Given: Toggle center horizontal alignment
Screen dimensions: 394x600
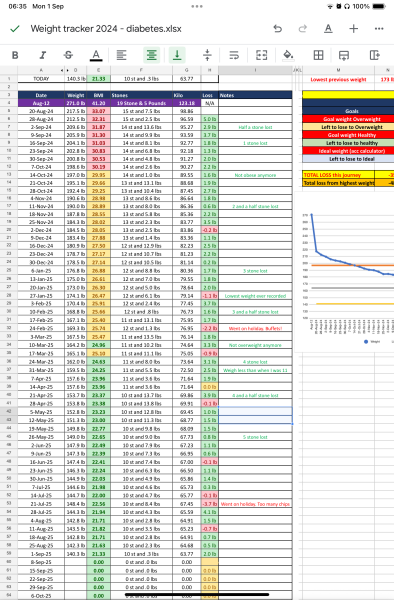Looking at the screenshot, I should coord(151,55).
